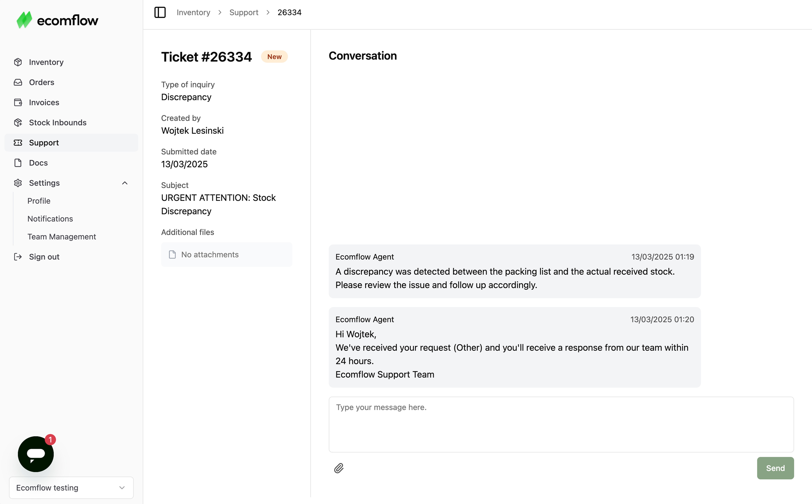The width and height of the screenshot is (812, 504).
Task: Click the Sign out arrow icon
Action: (x=18, y=257)
